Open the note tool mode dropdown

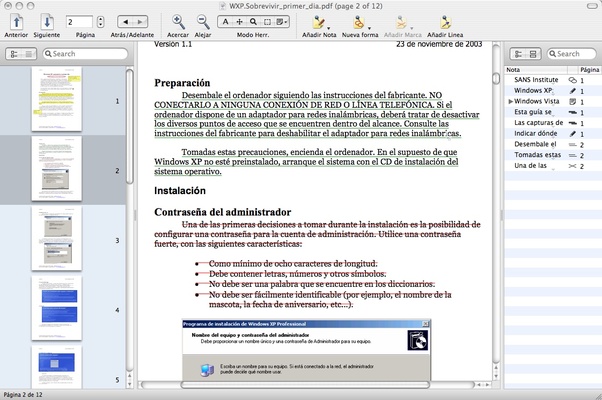282,22
